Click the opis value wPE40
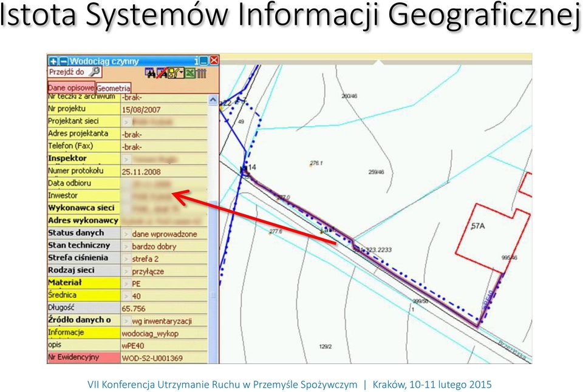The width and height of the screenshot is (583, 392). coord(133,345)
